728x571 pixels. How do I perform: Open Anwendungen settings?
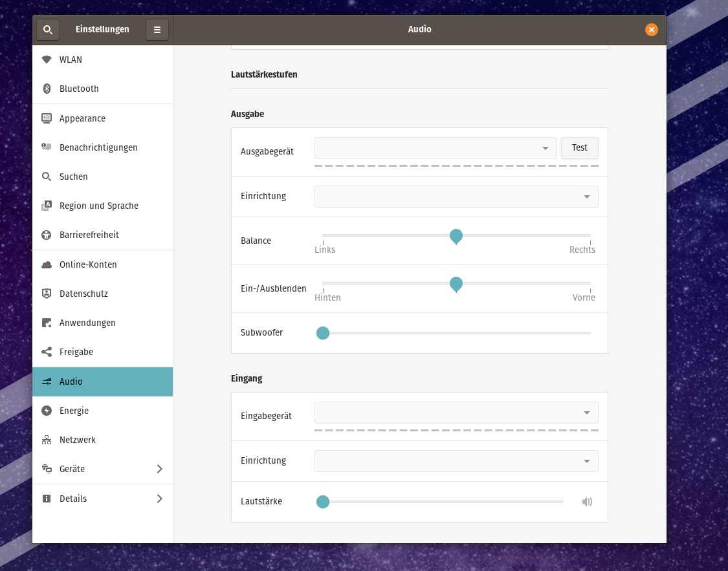tap(103, 323)
